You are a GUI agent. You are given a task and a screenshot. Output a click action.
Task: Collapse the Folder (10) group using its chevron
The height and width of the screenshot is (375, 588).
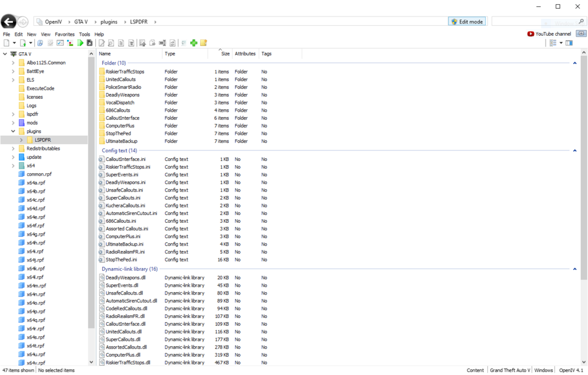coord(574,62)
